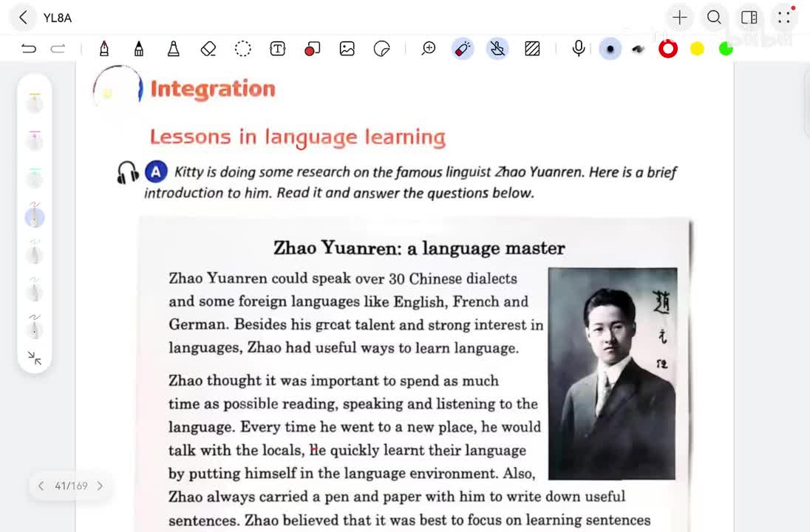The width and height of the screenshot is (810, 532).
Task: Open the shapes tool
Action: click(312, 49)
